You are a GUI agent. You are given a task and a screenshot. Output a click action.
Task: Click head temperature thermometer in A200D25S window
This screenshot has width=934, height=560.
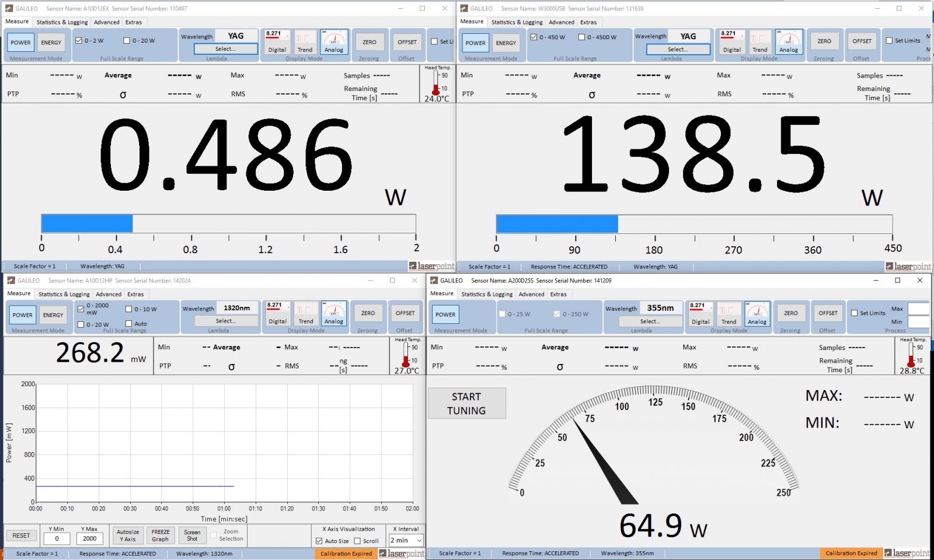[911, 355]
